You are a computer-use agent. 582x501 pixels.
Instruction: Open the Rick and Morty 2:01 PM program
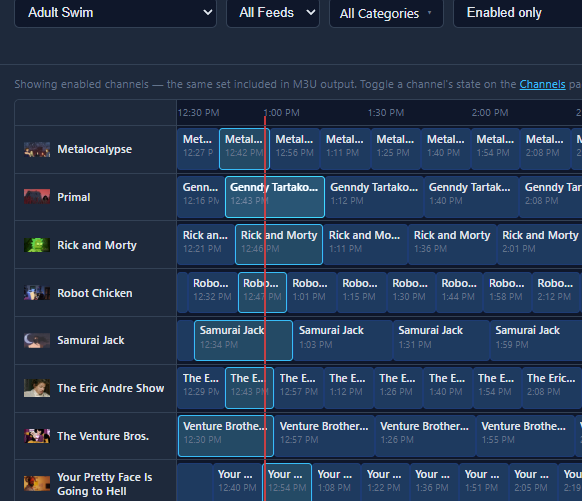(x=540, y=245)
